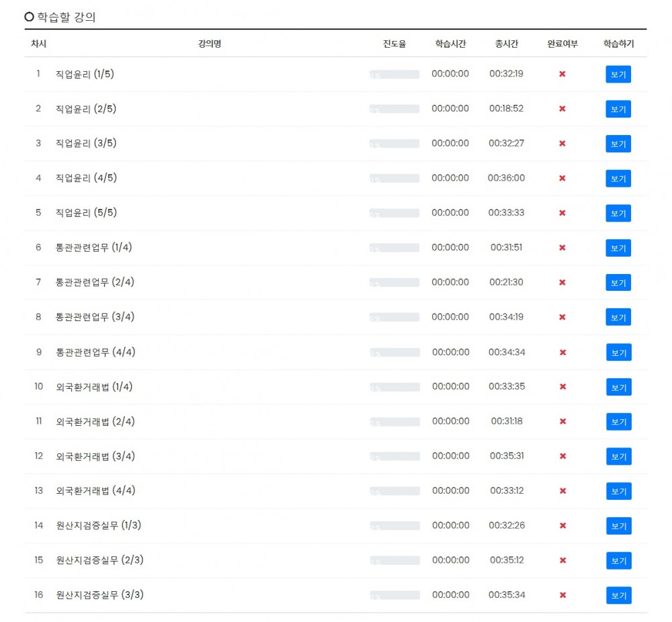This screenshot has height=622, width=672.
Task: Click the 학습시간 column header
Action: click(450, 44)
